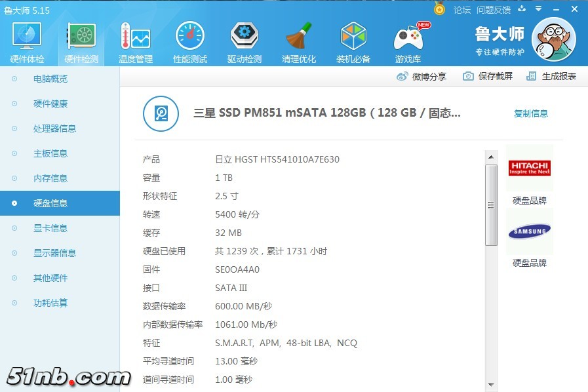Viewport: 588px width, 392px height.
Task: Go to 显卡信息 in the sidebar
Action: point(50,228)
